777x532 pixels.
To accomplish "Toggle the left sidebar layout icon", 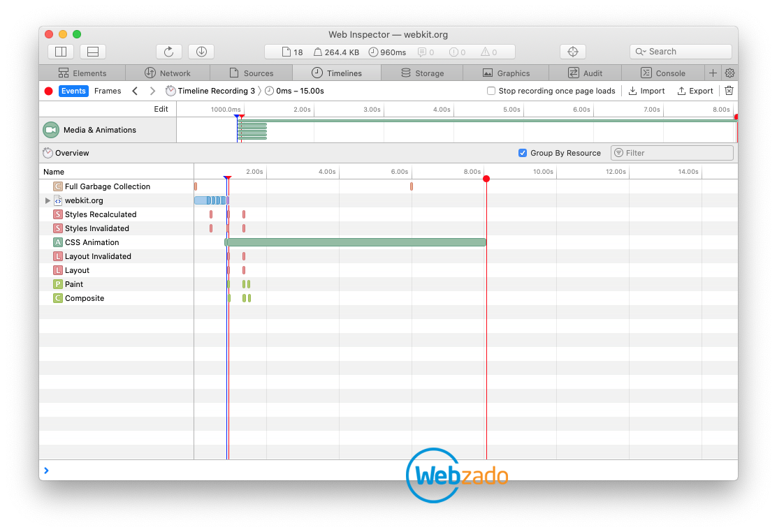I will [x=61, y=52].
